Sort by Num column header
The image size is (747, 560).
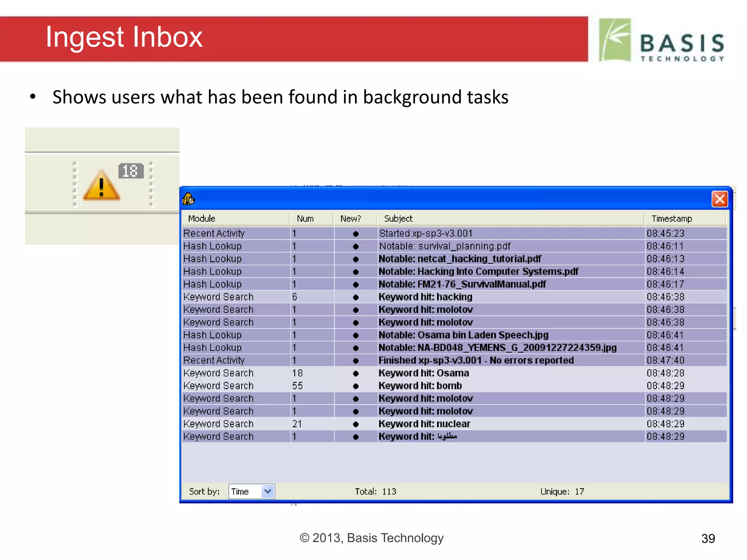point(311,218)
